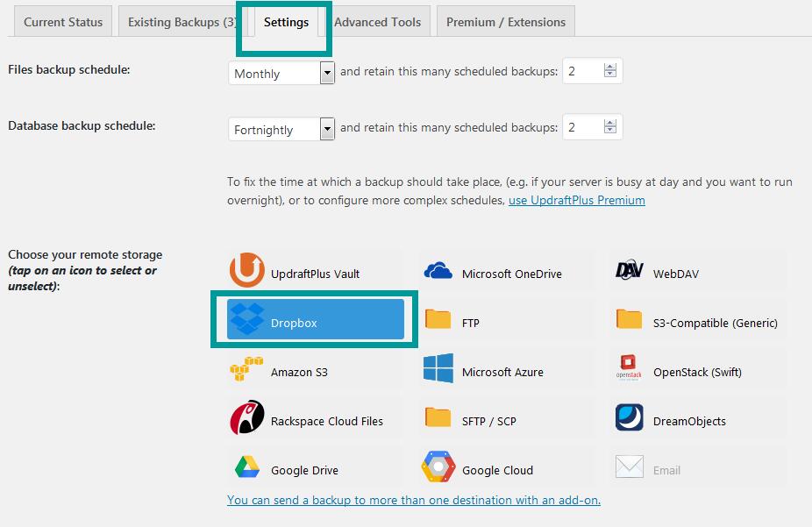Pick the WebDAV storage icon

pyautogui.click(x=630, y=272)
